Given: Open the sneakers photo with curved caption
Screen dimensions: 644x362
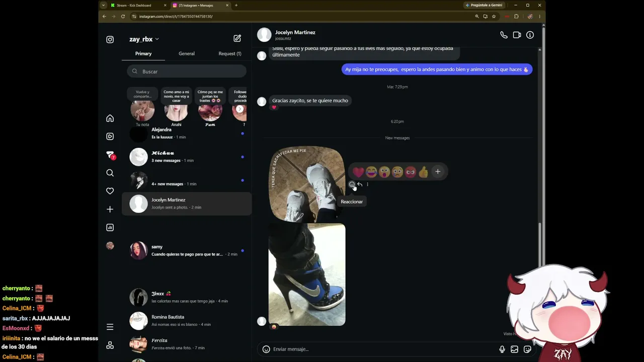Looking at the screenshot, I should click(x=307, y=184).
